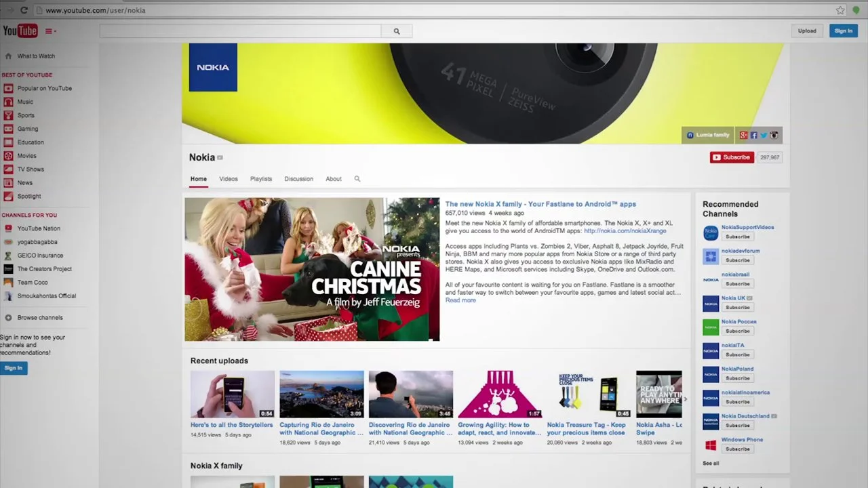The width and height of the screenshot is (868, 488).
Task: Subscribe to NokiaSupportVideos channel
Action: (x=737, y=237)
